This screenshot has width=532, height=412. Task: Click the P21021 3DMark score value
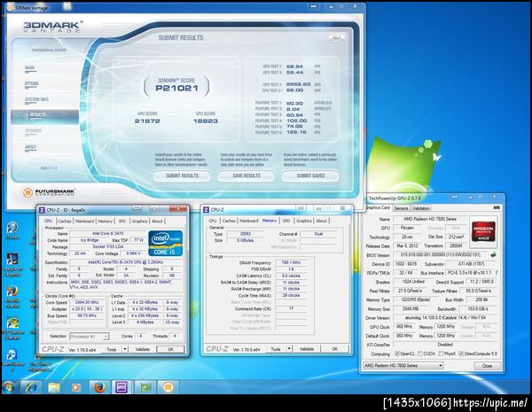[176, 89]
